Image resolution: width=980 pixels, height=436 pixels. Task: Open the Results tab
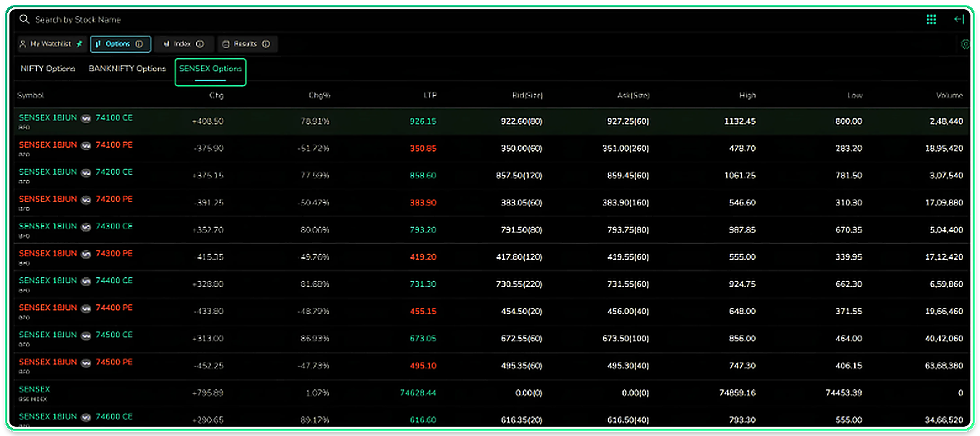coord(247,44)
